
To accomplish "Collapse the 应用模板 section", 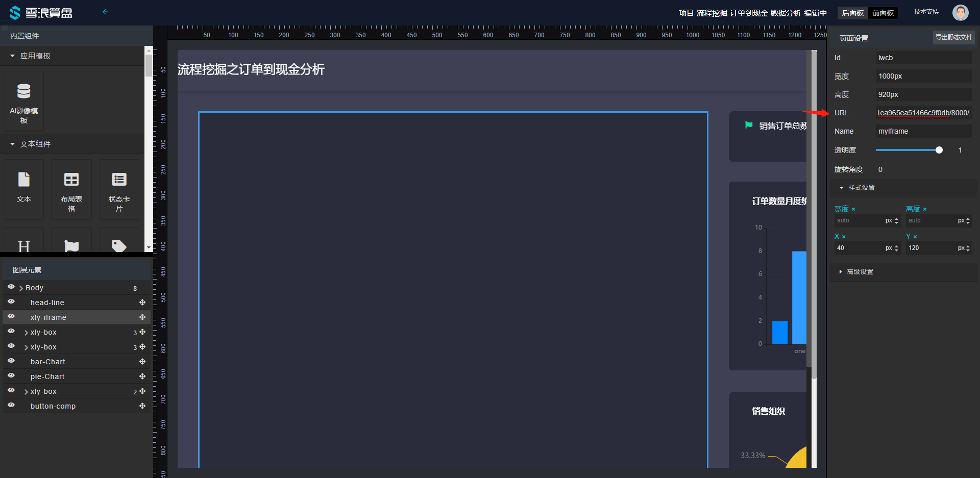I will click(x=13, y=56).
